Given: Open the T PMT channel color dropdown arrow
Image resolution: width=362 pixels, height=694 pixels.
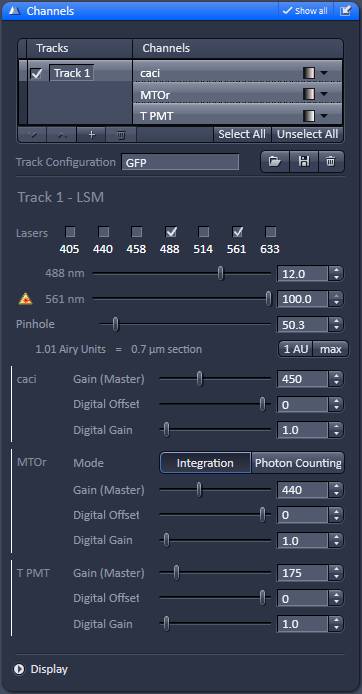Looking at the screenshot, I should 324,116.
